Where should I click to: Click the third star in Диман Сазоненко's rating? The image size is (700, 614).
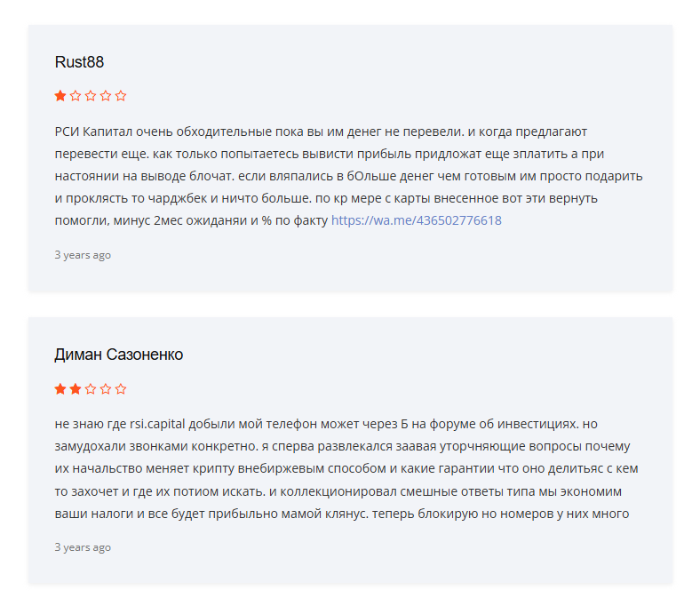91,389
